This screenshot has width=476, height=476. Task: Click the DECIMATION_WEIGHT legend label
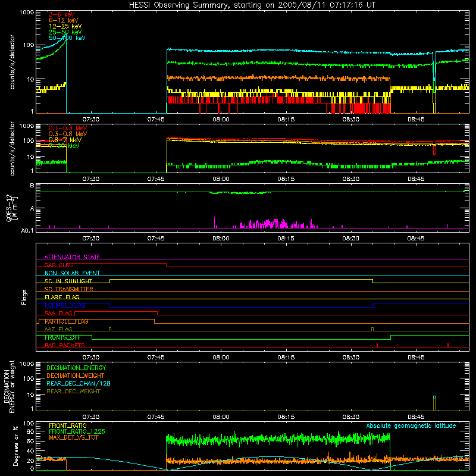(x=76, y=375)
